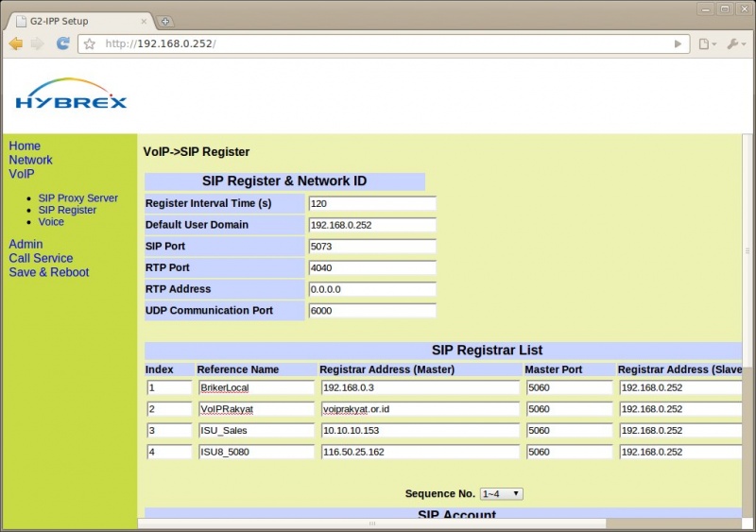The height and width of the screenshot is (532, 756).
Task: Click the VoIPRakyat reference name field
Action: tap(255, 409)
